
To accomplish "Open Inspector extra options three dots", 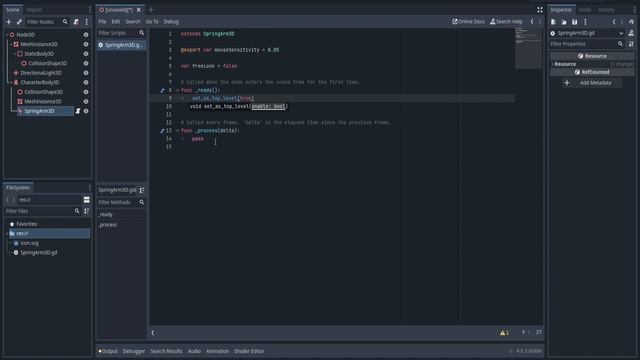I will pos(585,22).
